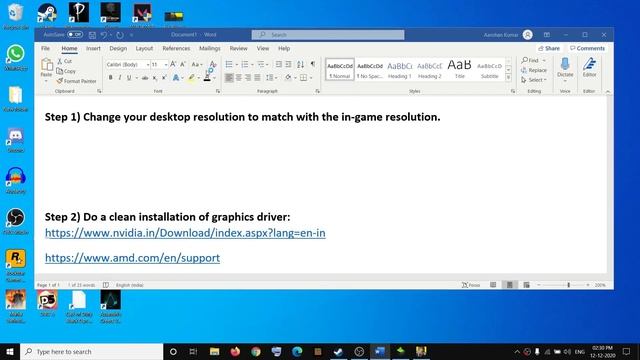The width and height of the screenshot is (640, 360).
Task: Sort text with the A-Z sort icon
Action: point(300,64)
